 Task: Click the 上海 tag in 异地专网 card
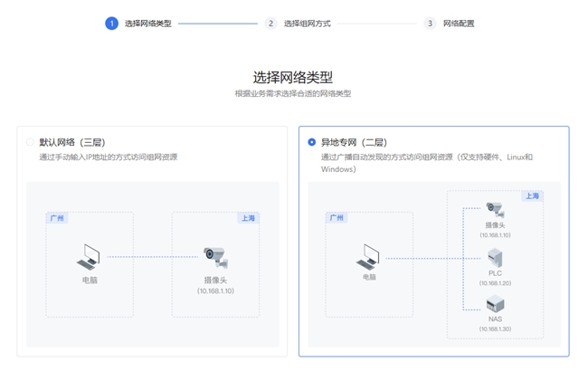(532, 195)
